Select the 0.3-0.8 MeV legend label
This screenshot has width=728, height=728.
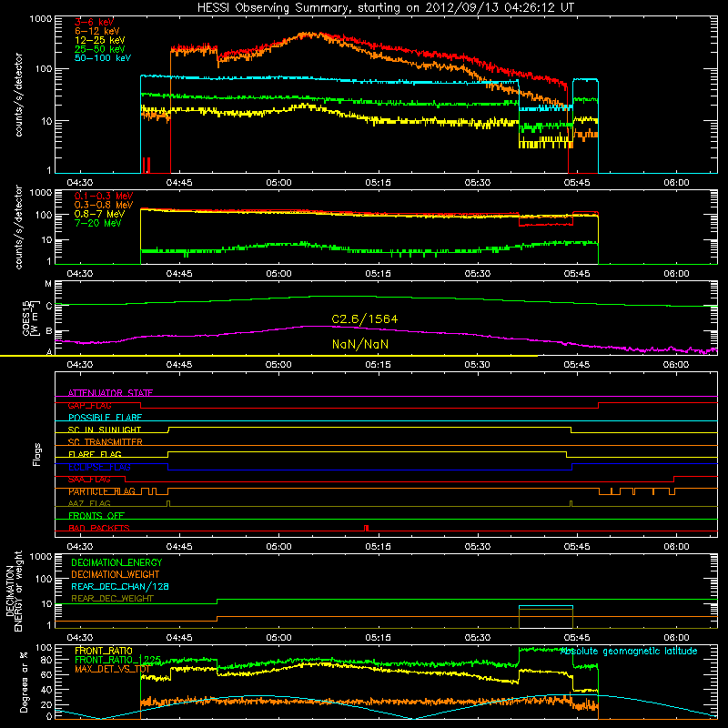104,205
